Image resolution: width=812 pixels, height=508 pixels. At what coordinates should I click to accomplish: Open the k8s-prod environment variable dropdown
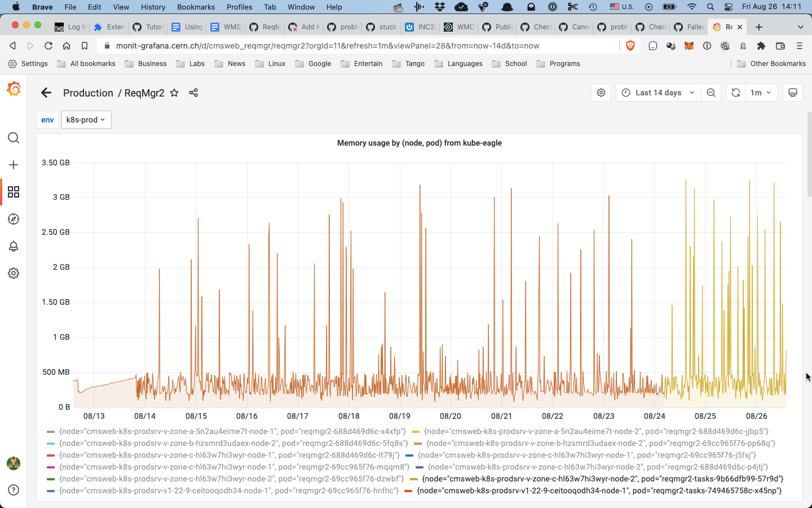(x=86, y=120)
